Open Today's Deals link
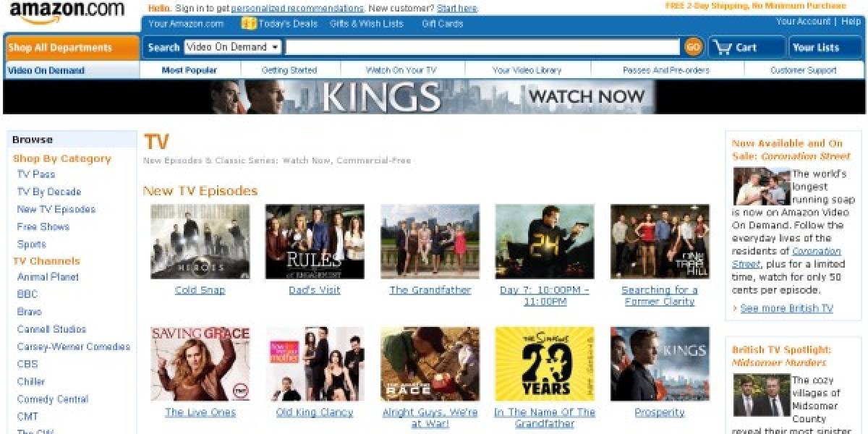 point(288,23)
